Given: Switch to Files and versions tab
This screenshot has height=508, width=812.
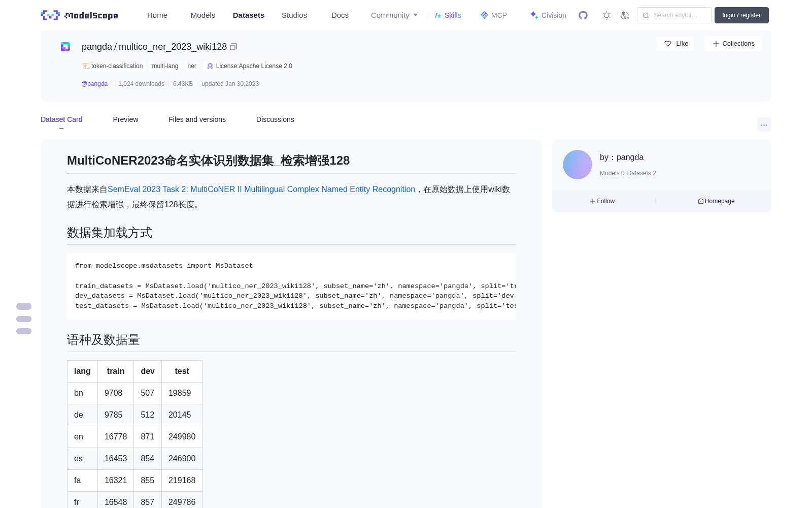Looking at the screenshot, I should pos(197,119).
